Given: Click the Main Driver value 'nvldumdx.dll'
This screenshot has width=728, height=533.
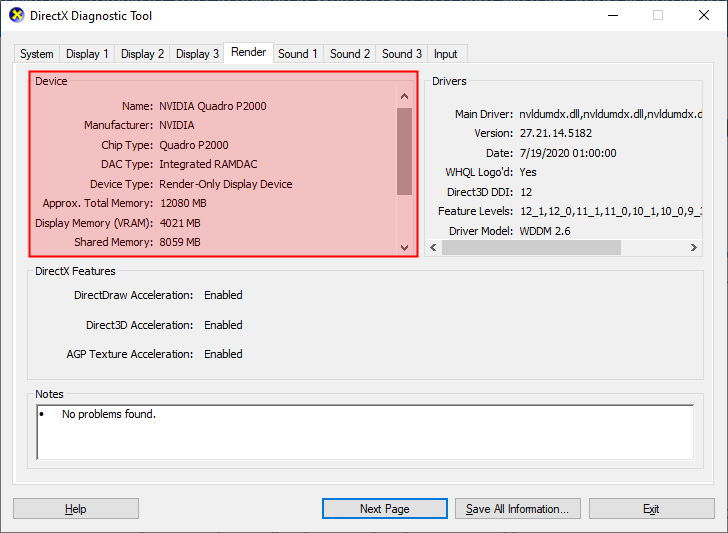Looking at the screenshot, I should [x=610, y=114].
